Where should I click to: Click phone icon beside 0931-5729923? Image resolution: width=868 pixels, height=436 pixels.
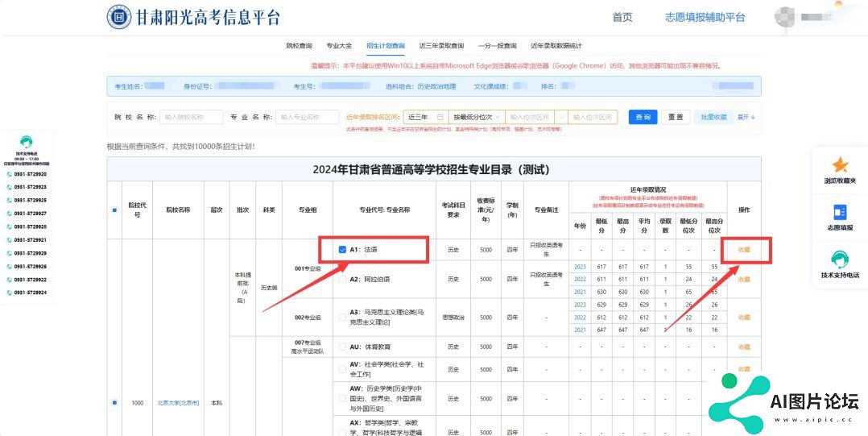(x=9, y=187)
